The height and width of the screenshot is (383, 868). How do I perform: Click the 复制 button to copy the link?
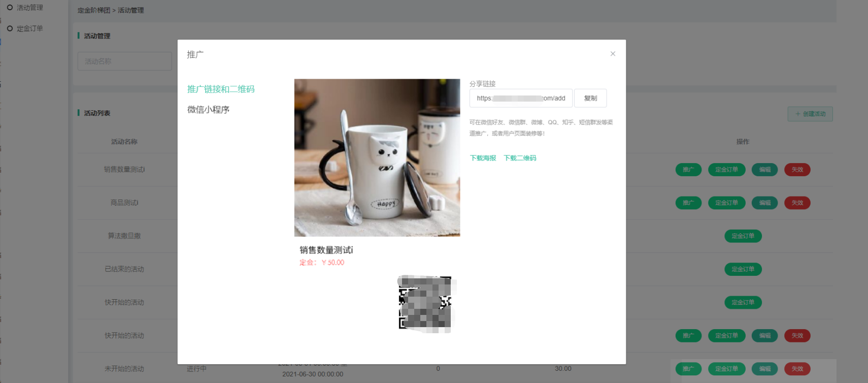(x=590, y=99)
